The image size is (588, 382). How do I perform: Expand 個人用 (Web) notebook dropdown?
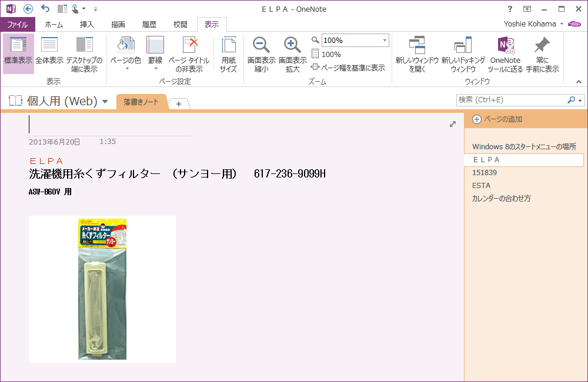point(105,102)
